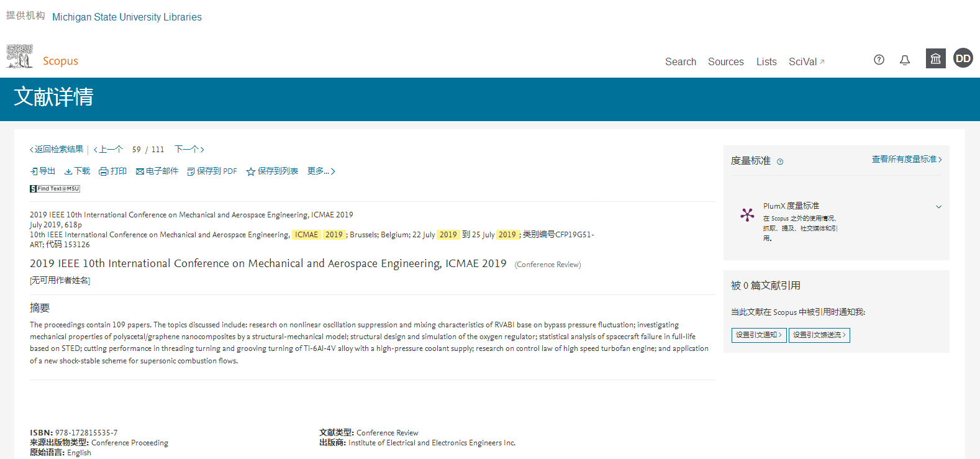Screen dimensions: 980x459
Task: Click 设置引文通知 button
Action: pyautogui.click(x=758, y=335)
